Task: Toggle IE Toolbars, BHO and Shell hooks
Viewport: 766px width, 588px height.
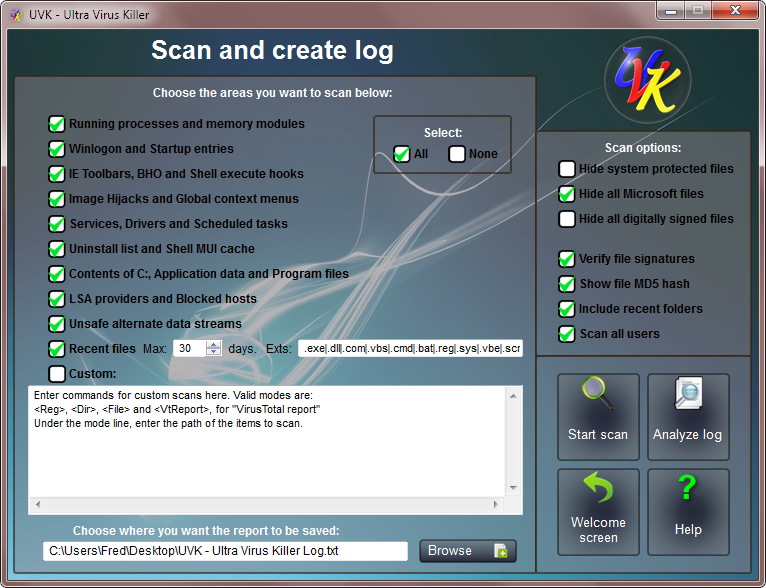Action: point(57,174)
